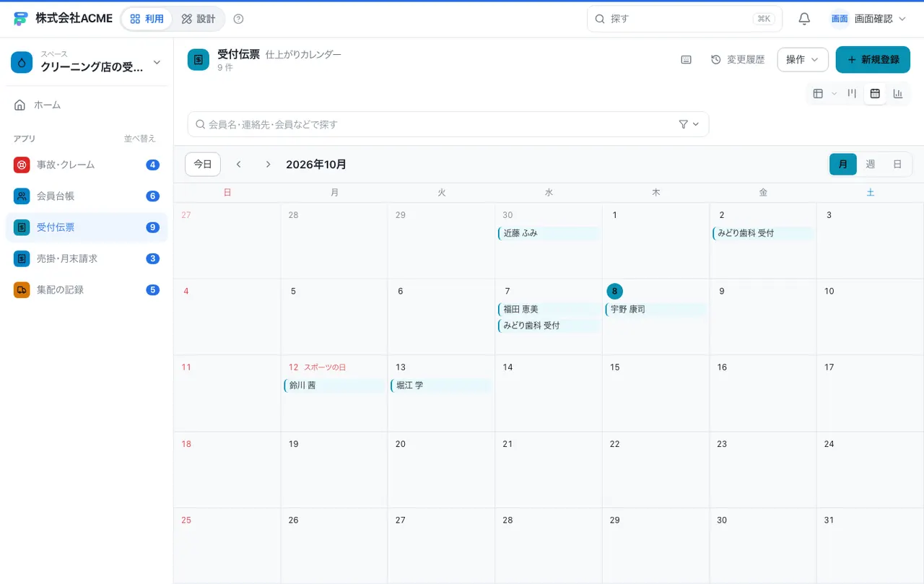Click the 新規登録 button

[x=873, y=60]
